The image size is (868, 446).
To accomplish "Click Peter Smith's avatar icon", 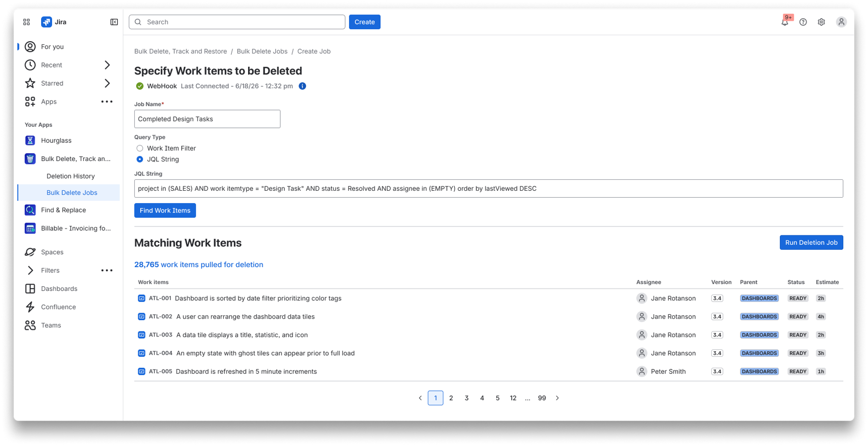I will [x=642, y=372].
